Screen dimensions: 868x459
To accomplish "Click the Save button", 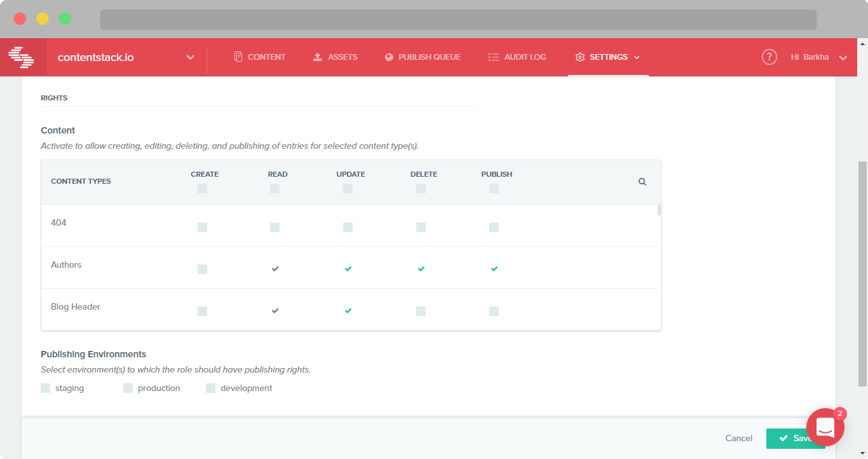I will [796, 439].
